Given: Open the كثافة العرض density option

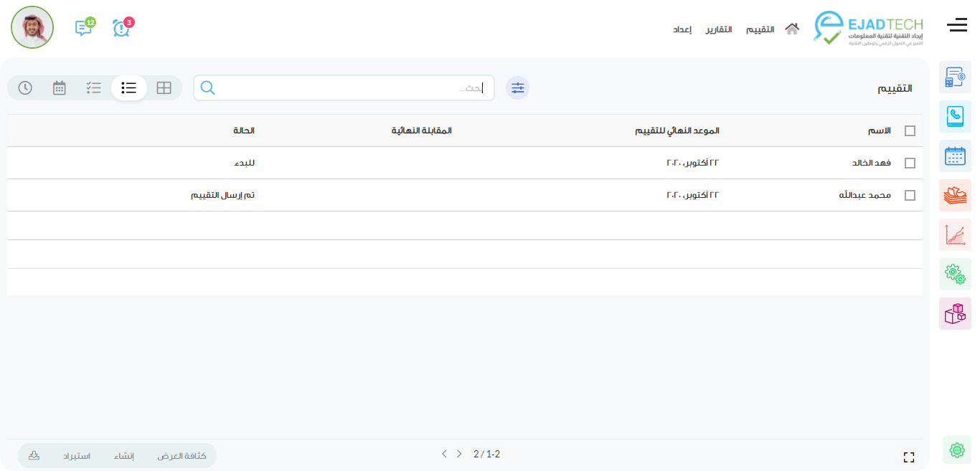Looking at the screenshot, I should 182,455.
